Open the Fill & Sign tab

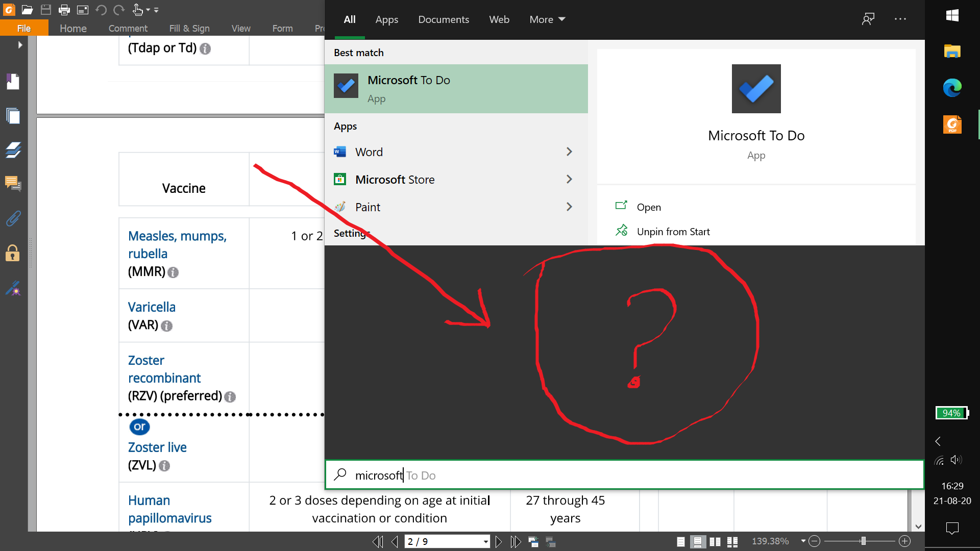(189, 28)
